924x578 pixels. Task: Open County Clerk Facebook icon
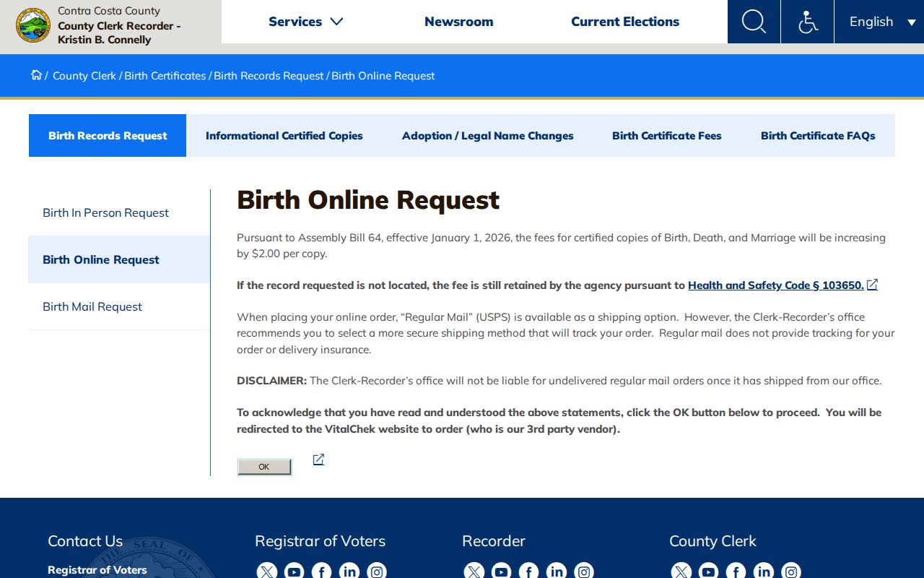coord(736,571)
